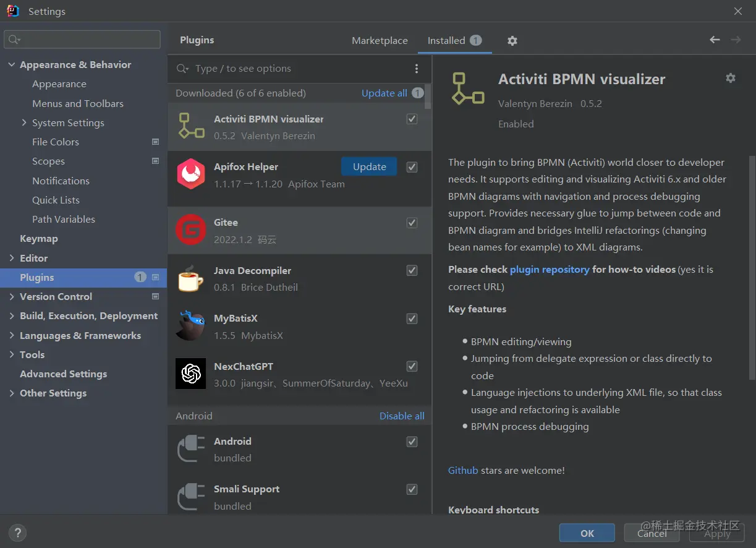
Task: Click the Java Decompiler coffee cup icon
Action: [x=190, y=278]
